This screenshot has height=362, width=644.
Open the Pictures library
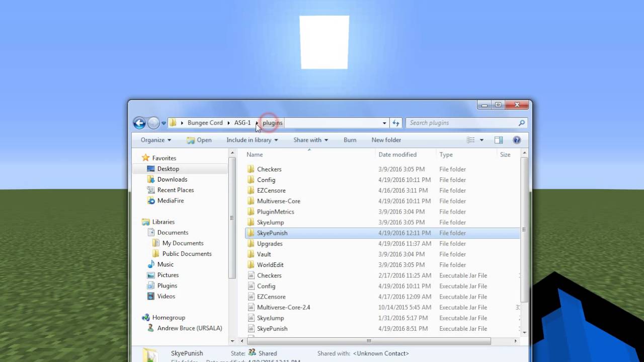[x=168, y=275]
